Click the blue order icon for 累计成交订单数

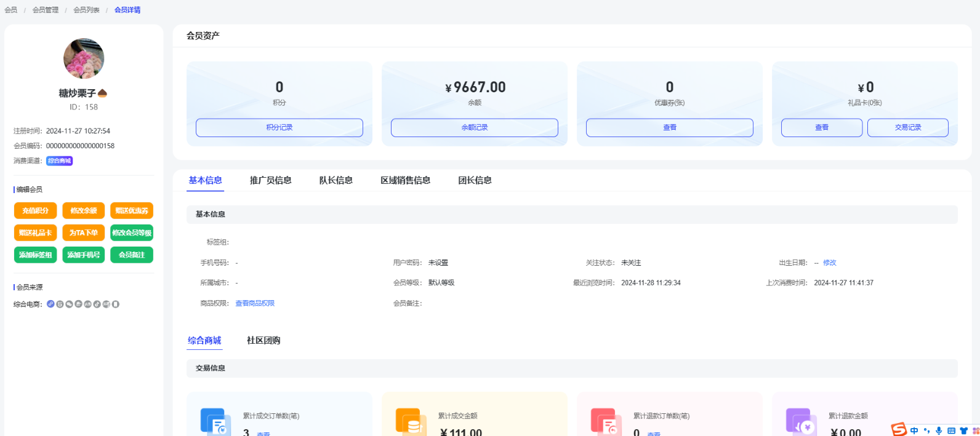click(215, 422)
